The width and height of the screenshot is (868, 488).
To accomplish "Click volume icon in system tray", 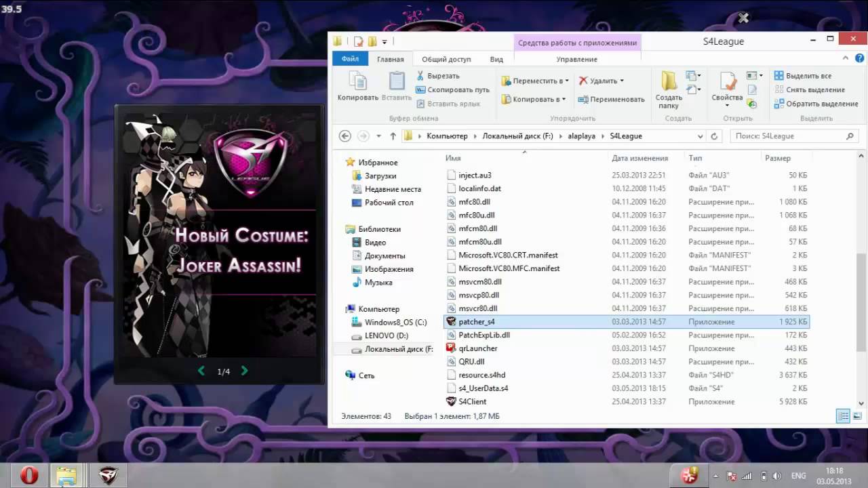I will click(777, 476).
